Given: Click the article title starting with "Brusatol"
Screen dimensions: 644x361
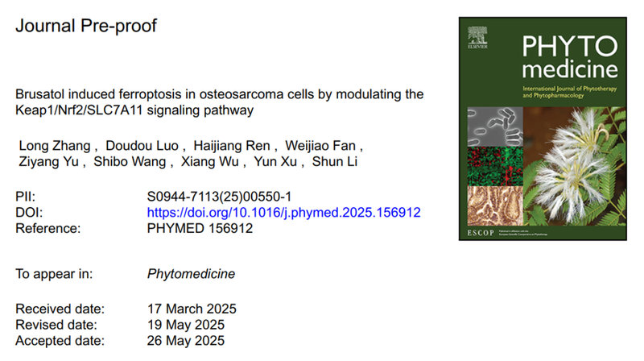Looking at the screenshot, I should point(219,102).
